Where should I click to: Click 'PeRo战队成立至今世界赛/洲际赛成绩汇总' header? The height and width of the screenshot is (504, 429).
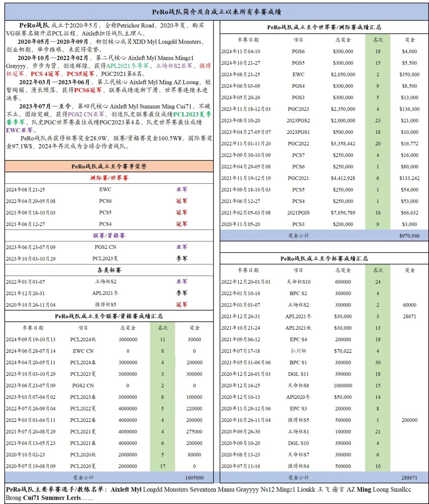[x=324, y=27]
